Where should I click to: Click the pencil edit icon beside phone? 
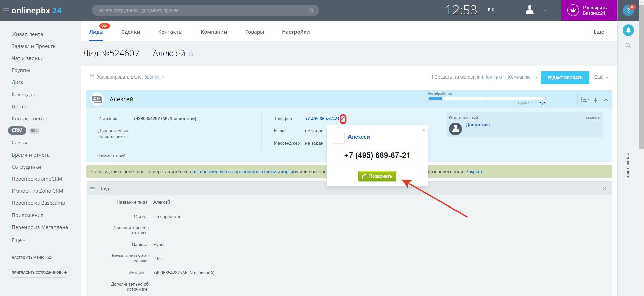click(x=343, y=119)
